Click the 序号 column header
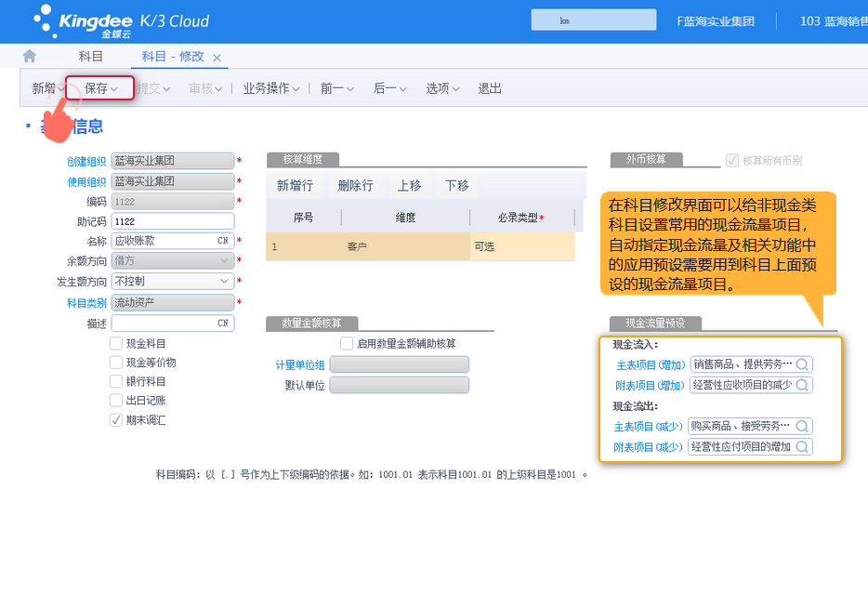This screenshot has width=868, height=595. coord(303,218)
